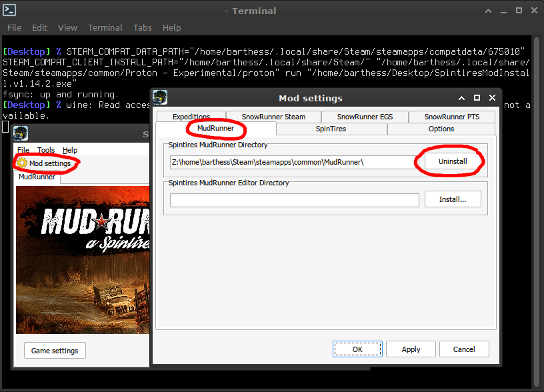Switch to the SnowRunner Steam tab
The width and height of the screenshot is (544, 392).
273,117
